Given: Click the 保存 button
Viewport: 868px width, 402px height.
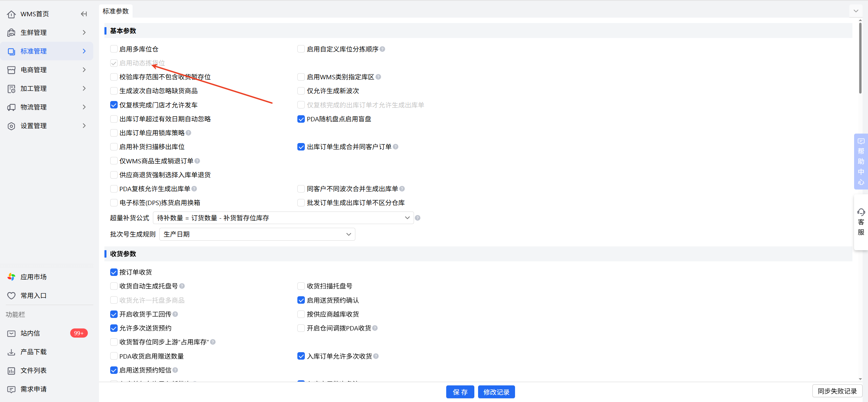Looking at the screenshot, I should 460,392.
